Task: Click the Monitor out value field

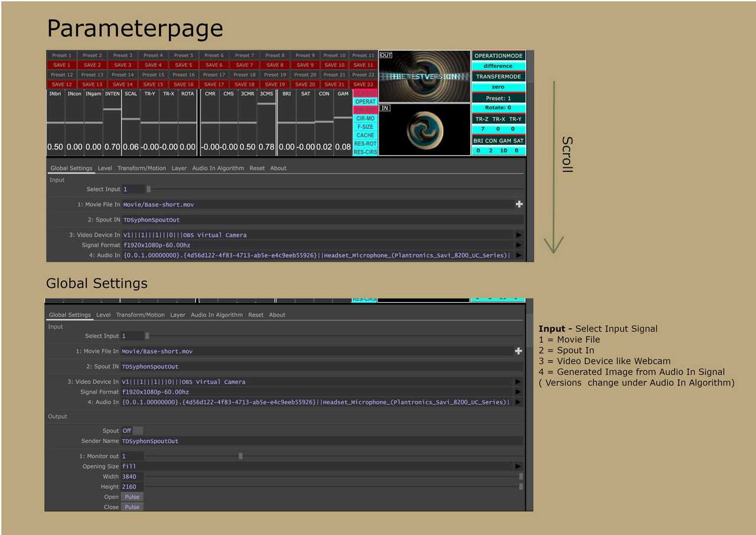Action: coord(132,456)
